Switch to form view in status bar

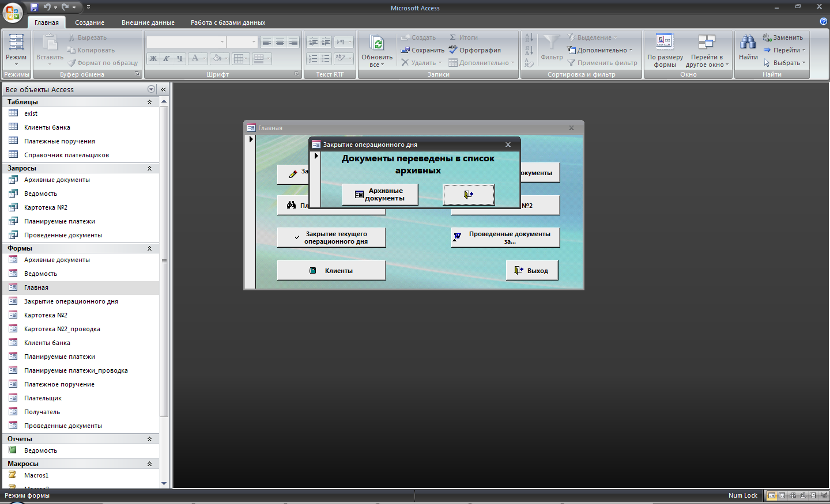click(x=772, y=495)
